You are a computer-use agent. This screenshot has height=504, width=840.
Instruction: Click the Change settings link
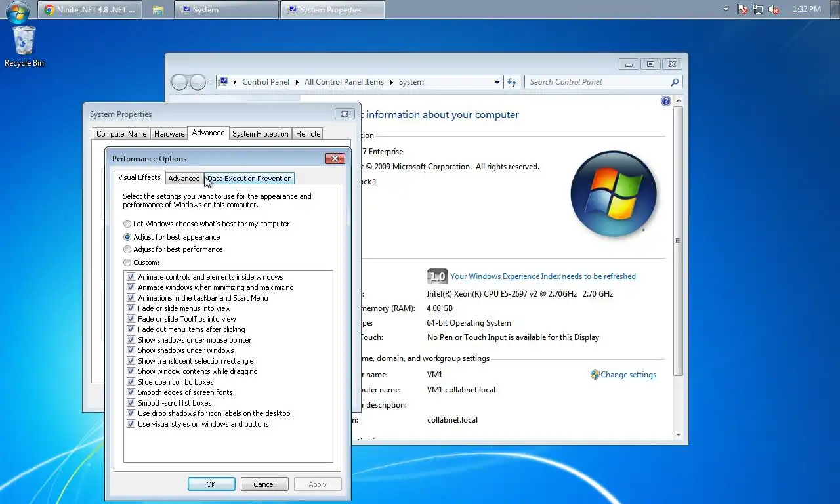[628, 375]
